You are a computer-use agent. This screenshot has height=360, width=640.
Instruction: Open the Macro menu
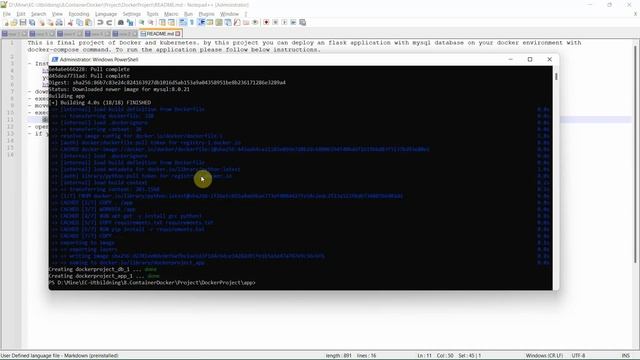pyautogui.click(x=171, y=14)
